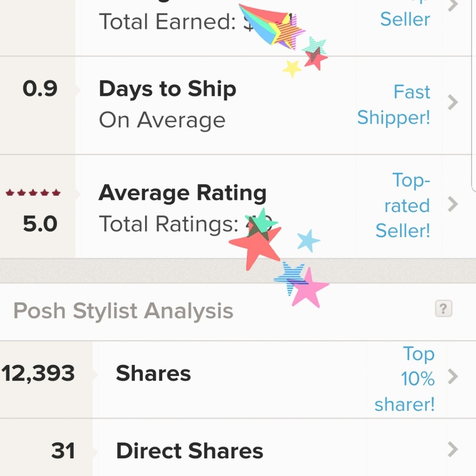Select the Average Rating row title

point(182,193)
